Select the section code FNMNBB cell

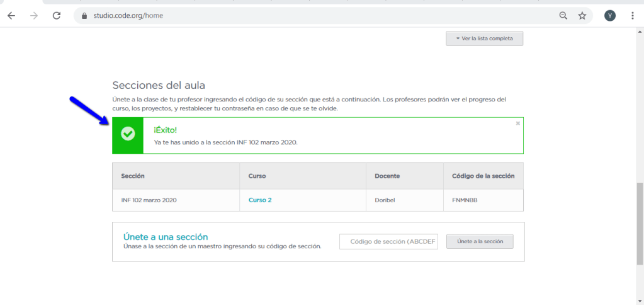466,200
